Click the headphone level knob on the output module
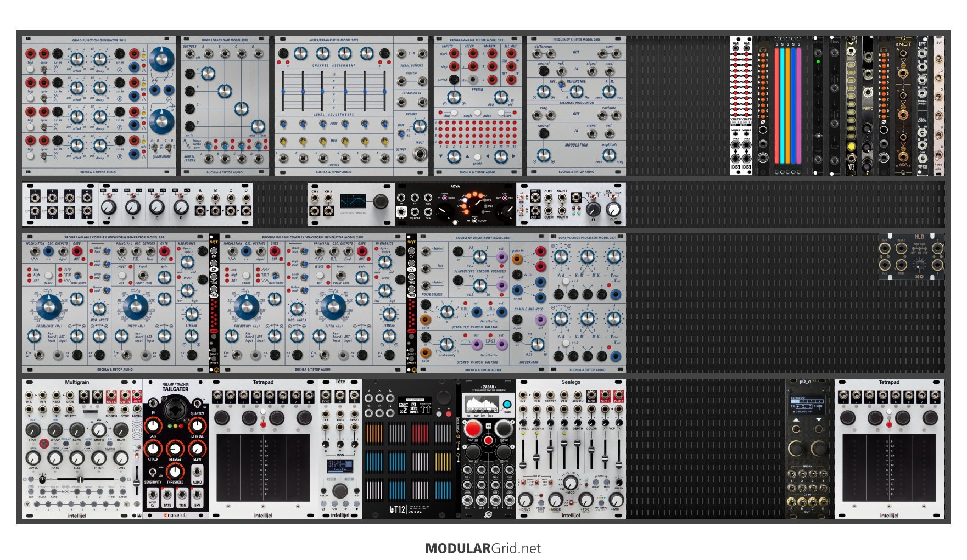Viewport: 967px width, 560px height. pos(593,209)
